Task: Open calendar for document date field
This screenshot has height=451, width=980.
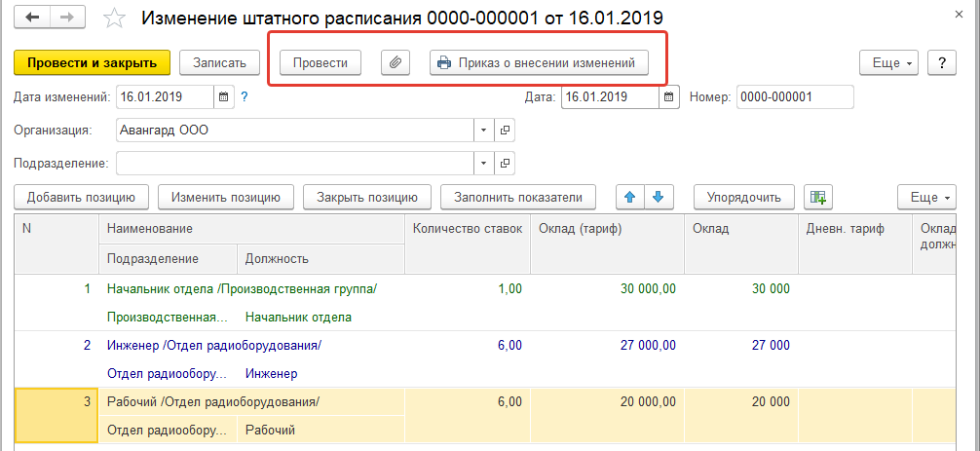Action: tap(668, 96)
